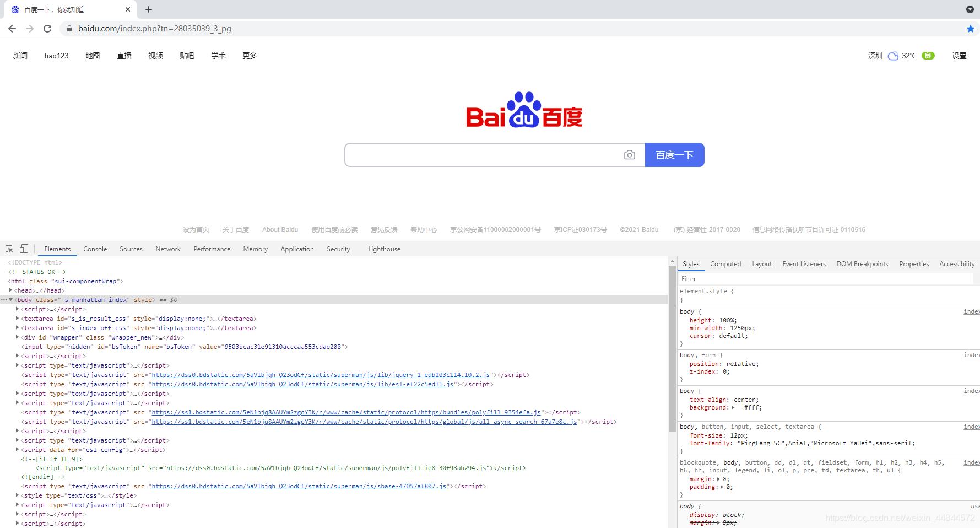Open the polyfill_9354efa.js script link

[x=346, y=412]
